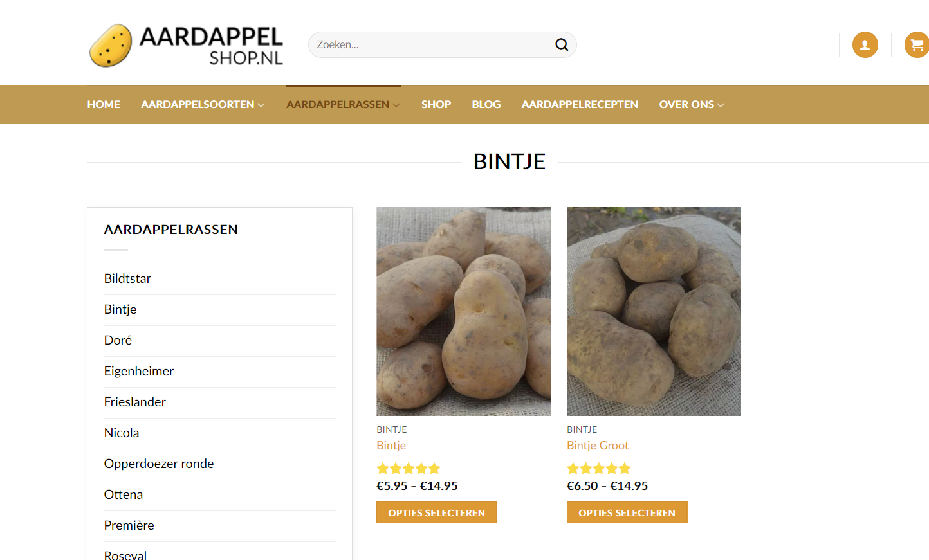This screenshot has height=560, width=929.
Task: Choose Eigenheimer in the sidebar list
Action: coord(139,371)
